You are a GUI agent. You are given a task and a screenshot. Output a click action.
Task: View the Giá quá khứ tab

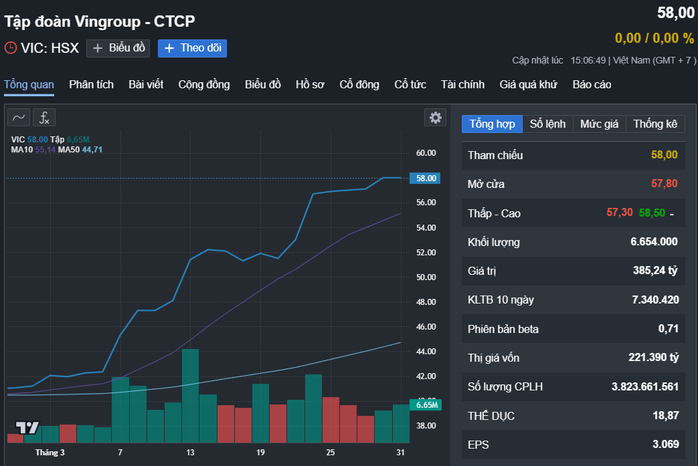[528, 85]
